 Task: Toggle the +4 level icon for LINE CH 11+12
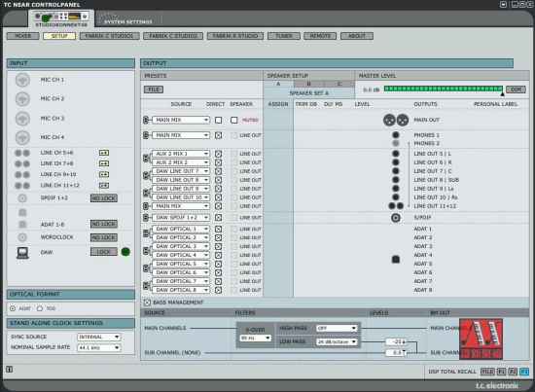click(104, 186)
